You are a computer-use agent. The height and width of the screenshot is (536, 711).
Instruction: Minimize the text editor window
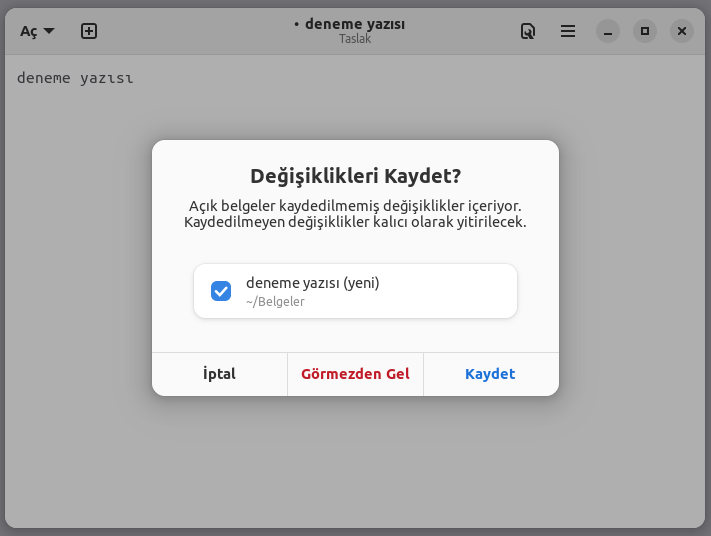(x=608, y=31)
